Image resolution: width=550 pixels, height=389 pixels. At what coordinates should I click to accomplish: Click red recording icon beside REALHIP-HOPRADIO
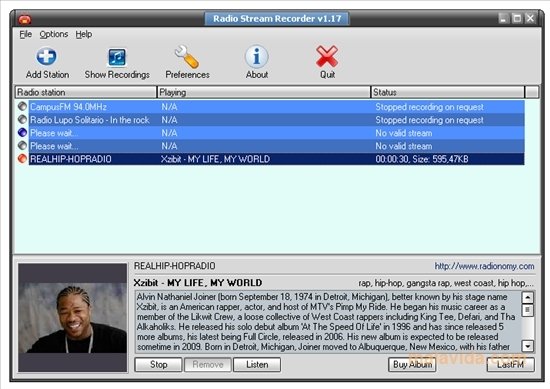pyautogui.click(x=22, y=159)
